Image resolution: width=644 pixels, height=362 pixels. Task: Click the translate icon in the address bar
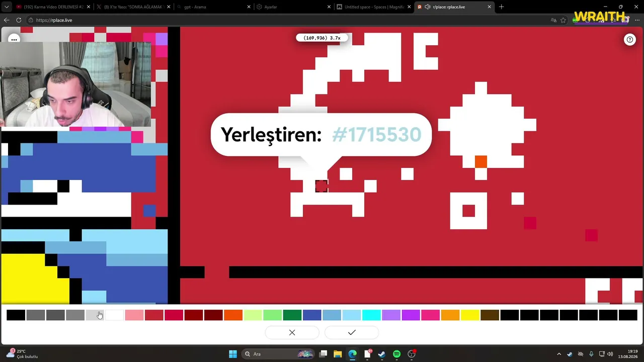pyautogui.click(x=553, y=20)
